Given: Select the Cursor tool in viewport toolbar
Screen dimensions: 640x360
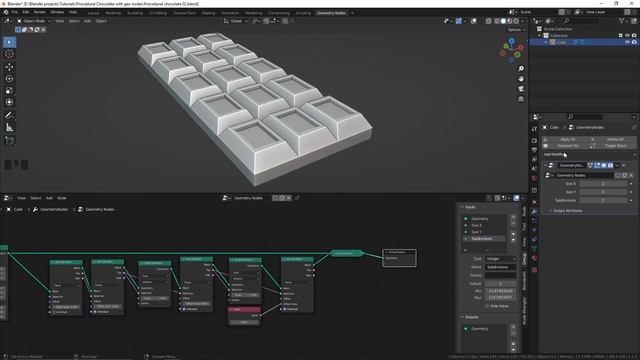Looking at the screenshot, I should [x=9, y=54].
